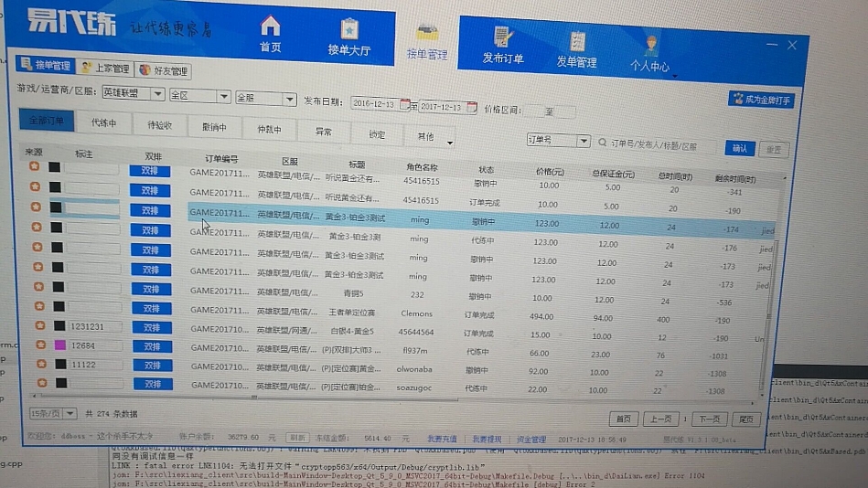Switch to the 上家管理 sub-tab
The height and width of the screenshot is (488, 868).
click(x=106, y=68)
